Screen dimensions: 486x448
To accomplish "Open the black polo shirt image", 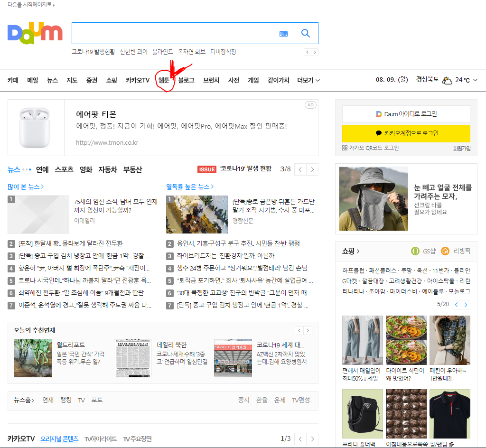I will (450, 414).
